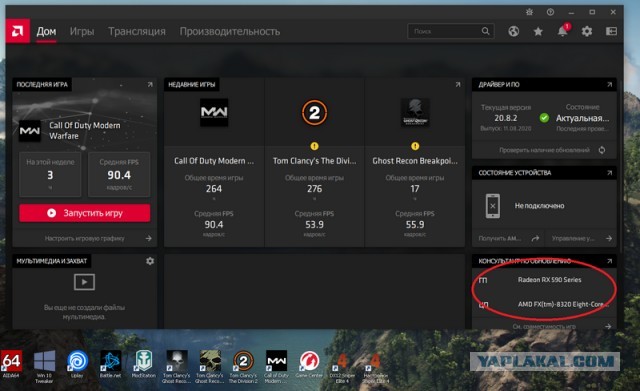Open Game Center desktop icon
The height and width of the screenshot is (391, 640).
pyautogui.click(x=309, y=364)
